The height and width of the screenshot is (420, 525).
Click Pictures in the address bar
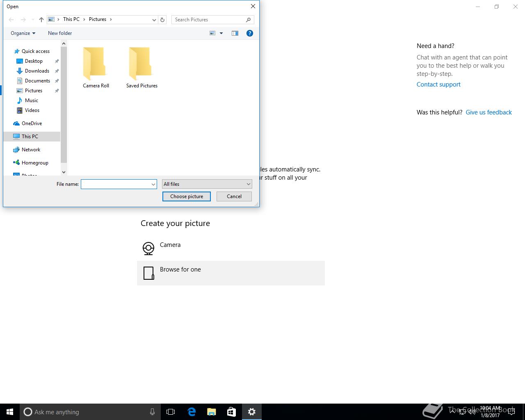click(x=98, y=19)
